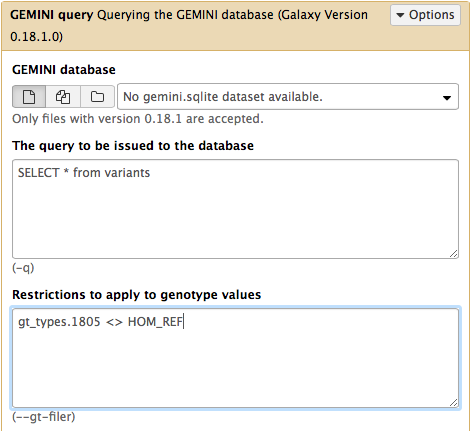Click the genotype filter box resize handle
Screen dimensions: 472x431
pos(453,402)
